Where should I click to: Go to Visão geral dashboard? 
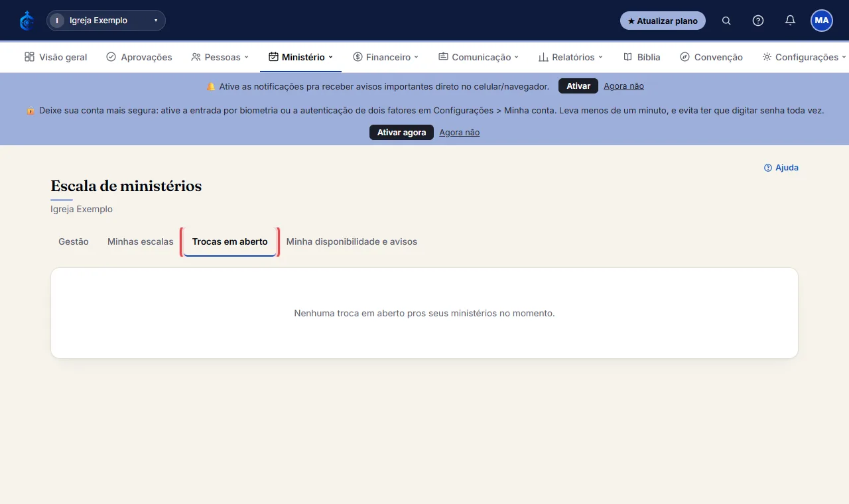coord(56,57)
